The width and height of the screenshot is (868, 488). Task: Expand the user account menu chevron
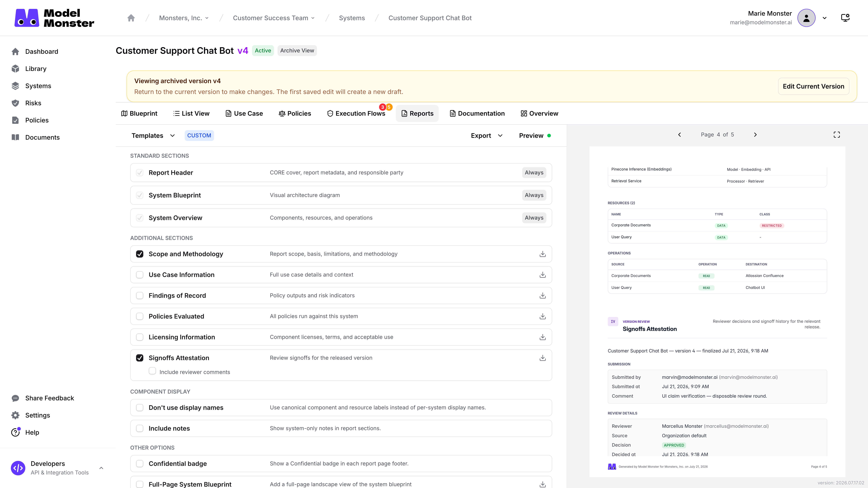(x=825, y=18)
